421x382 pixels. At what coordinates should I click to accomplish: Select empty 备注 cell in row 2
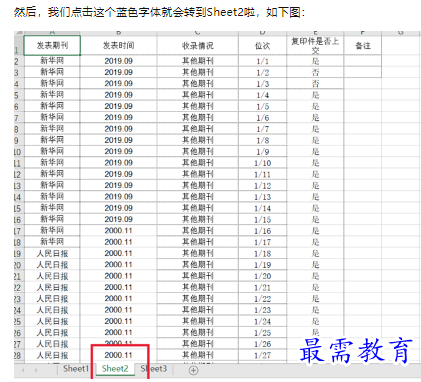363,61
